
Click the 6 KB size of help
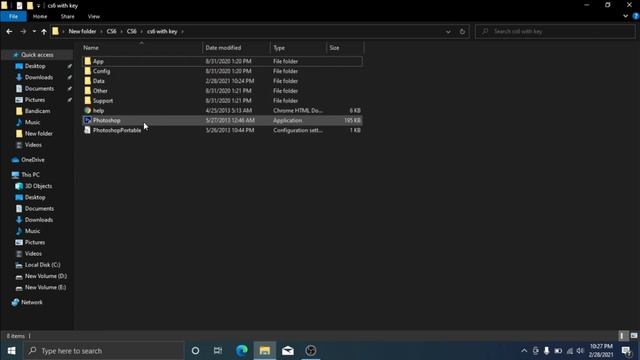pos(355,110)
